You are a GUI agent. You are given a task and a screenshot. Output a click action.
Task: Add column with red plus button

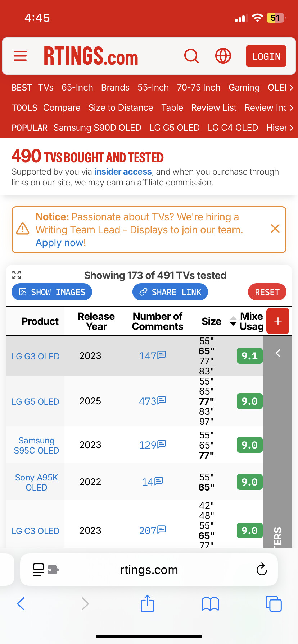277,321
